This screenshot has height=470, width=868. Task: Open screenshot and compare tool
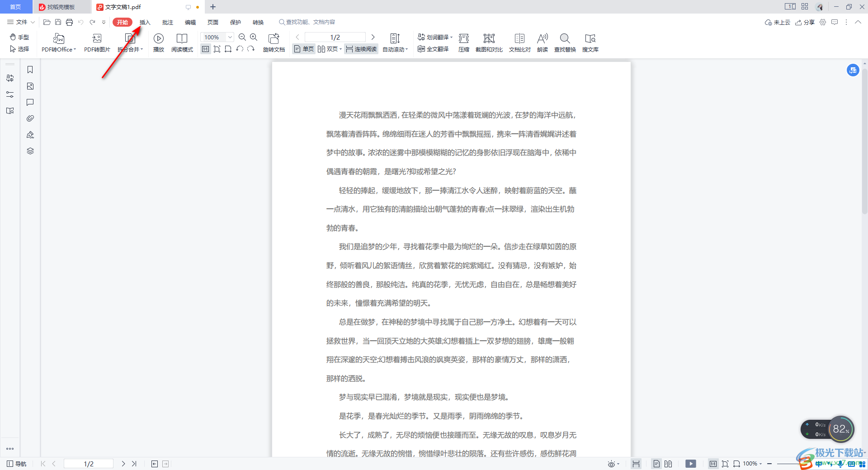pos(489,43)
